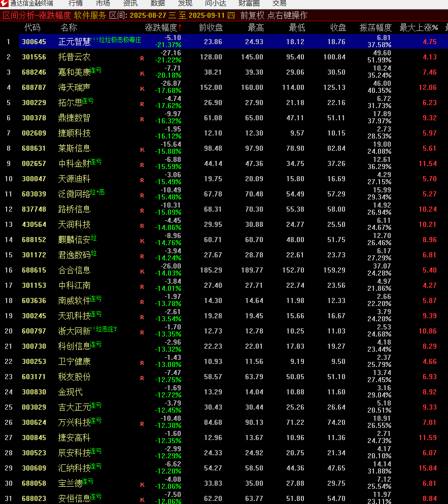Click the 软件服务 sector label
This screenshot has width=448, height=504.
(x=90, y=15)
